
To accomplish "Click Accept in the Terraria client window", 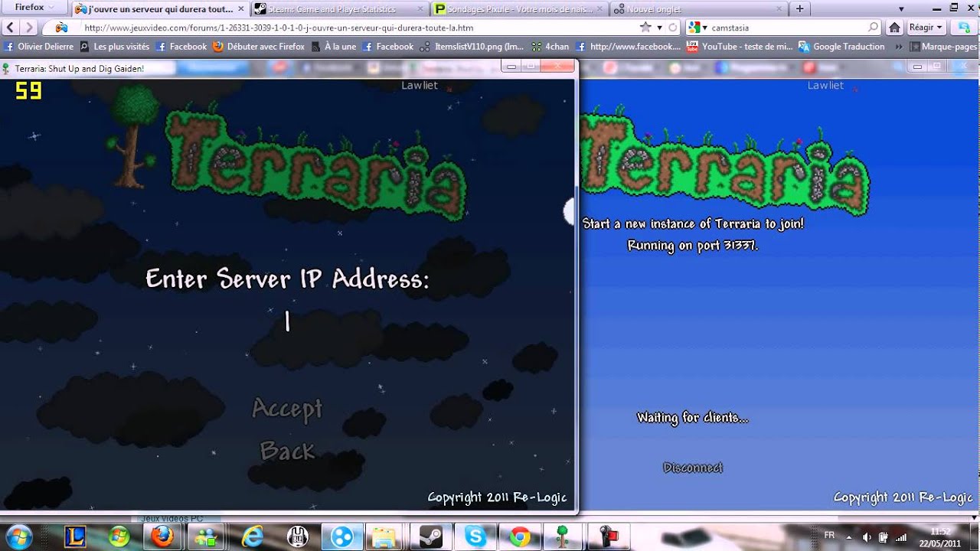I will pyautogui.click(x=287, y=409).
